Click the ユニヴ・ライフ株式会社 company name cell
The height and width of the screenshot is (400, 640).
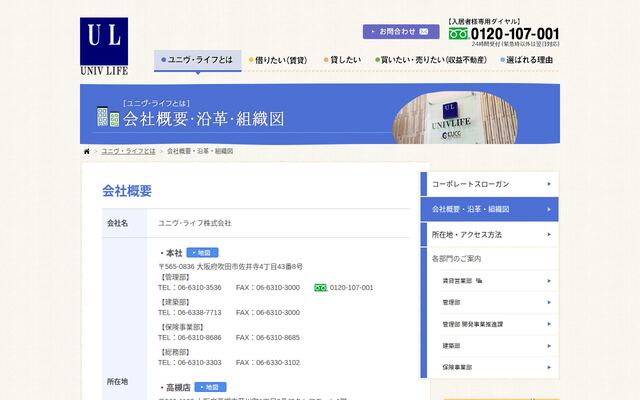pyautogui.click(x=195, y=223)
